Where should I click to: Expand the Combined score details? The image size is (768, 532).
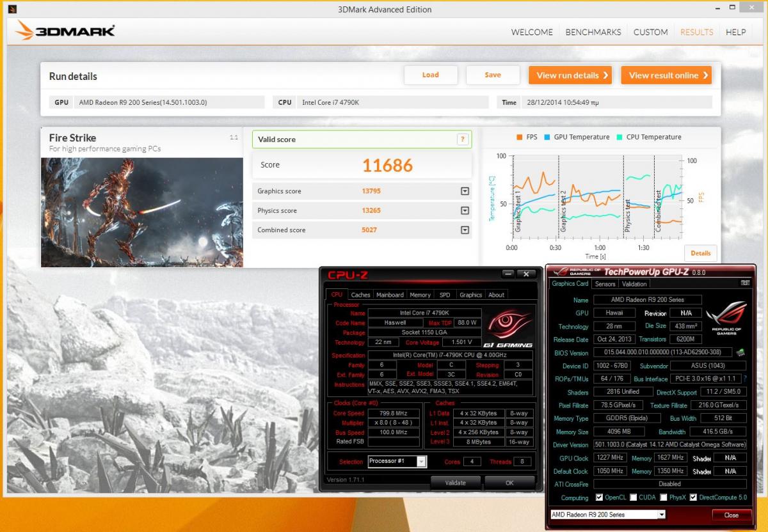(x=465, y=230)
